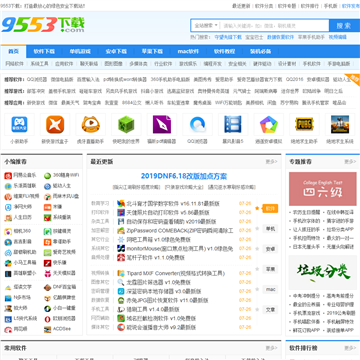The height and width of the screenshot is (360, 360).
Task: Open the QQ浏览器 cloud icon in the featured row
Action: pyautogui.click(x=197, y=125)
